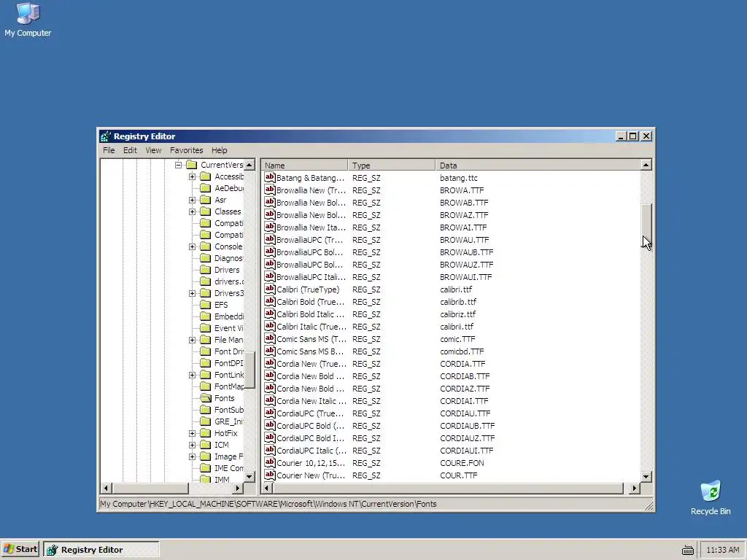This screenshot has height=560, width=747.
Task: Click values list scroll-up arrow
Action: (646, 165)
